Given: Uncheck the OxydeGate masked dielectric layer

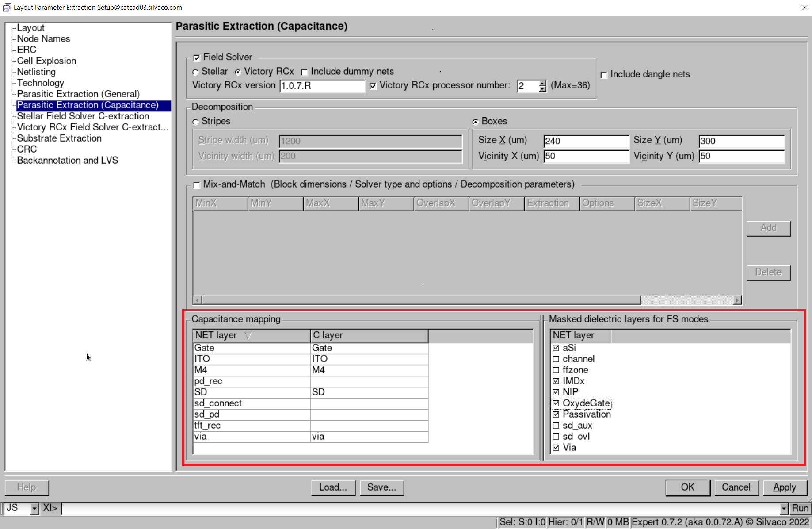Looking at the screenshot, I should [556, 403].
